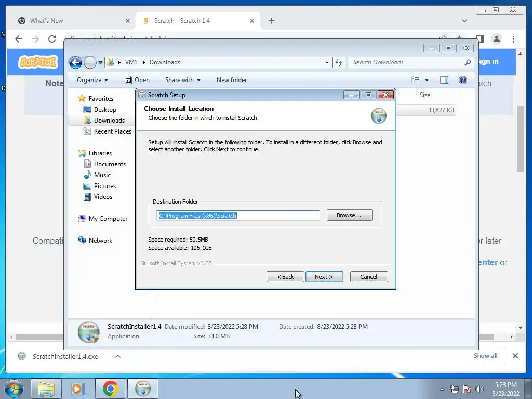Click the Explorer back arrow button

[x=75, y=62]
